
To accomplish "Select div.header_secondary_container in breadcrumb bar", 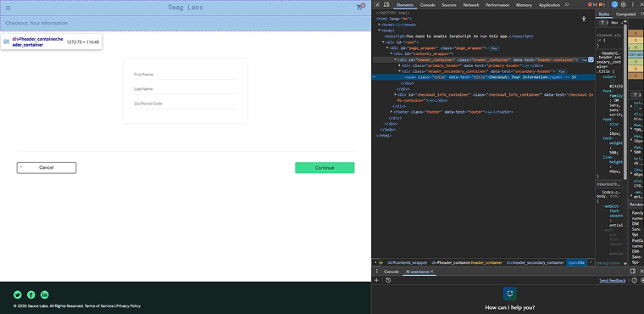I will [536, 262].
